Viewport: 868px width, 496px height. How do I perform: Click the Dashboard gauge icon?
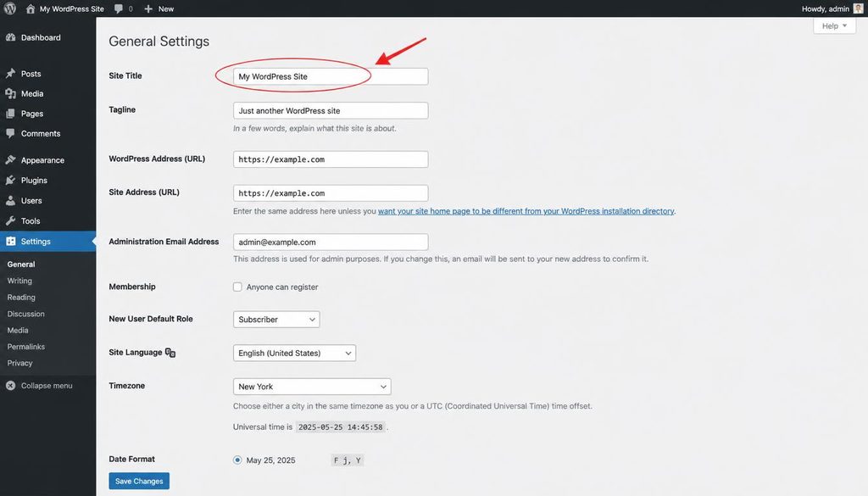tap(10, 37)
